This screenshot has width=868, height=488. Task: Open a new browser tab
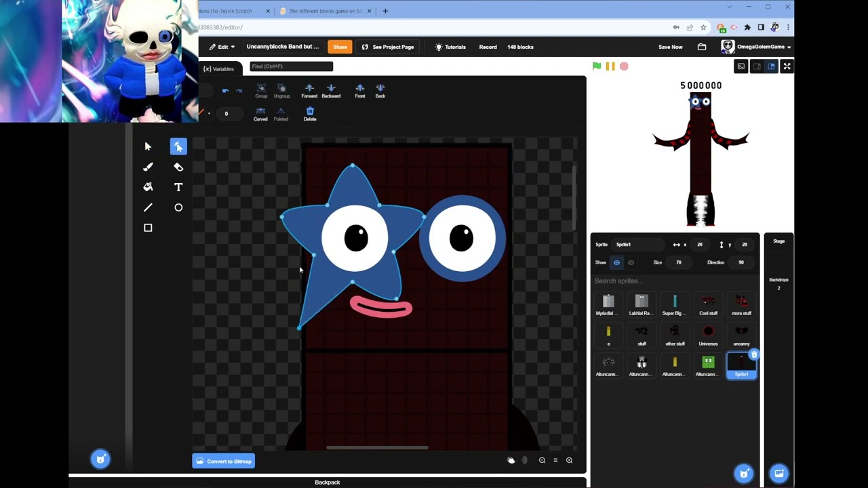tap(385, 11)
